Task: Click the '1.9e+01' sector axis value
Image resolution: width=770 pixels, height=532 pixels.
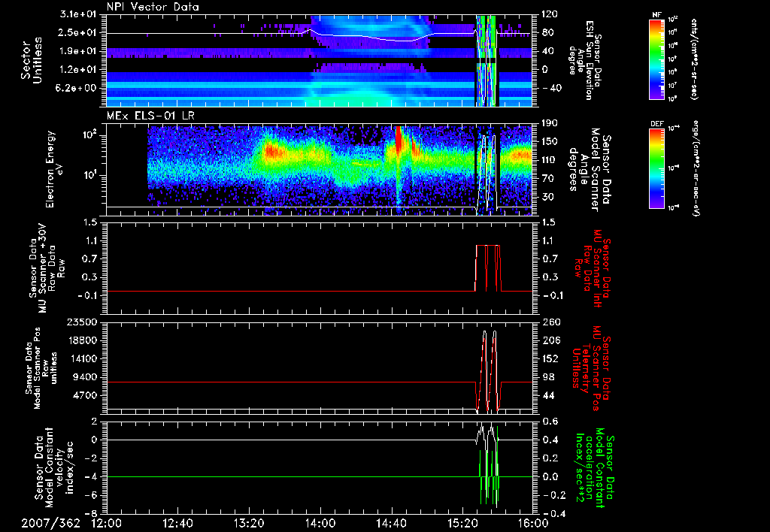Action: pos(78,51)
